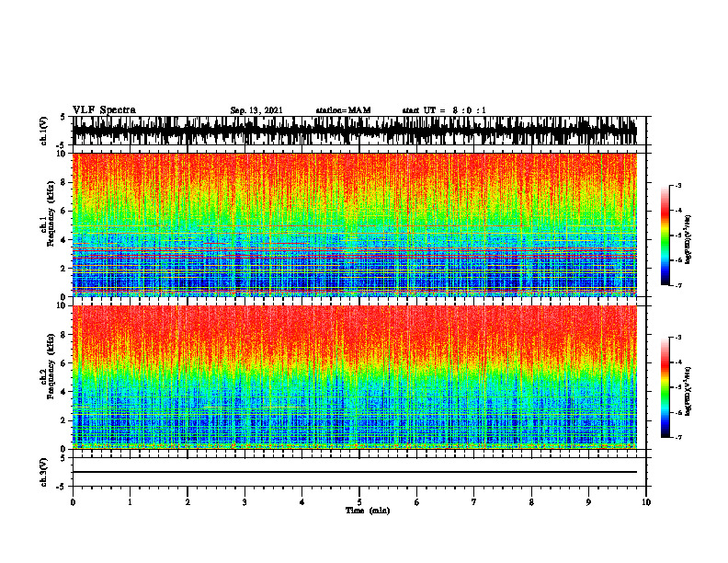Click the "ch.3(V)" axis label

coord(44,472)
